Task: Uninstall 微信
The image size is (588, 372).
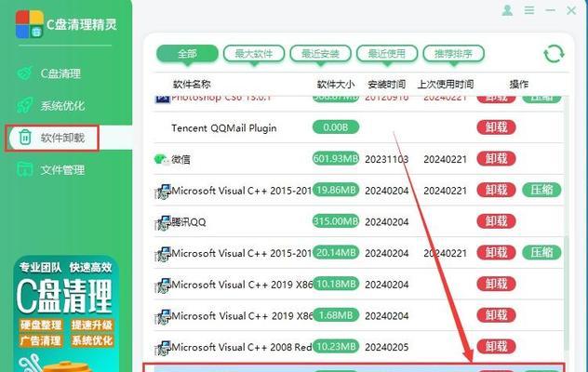Action: 496,159
